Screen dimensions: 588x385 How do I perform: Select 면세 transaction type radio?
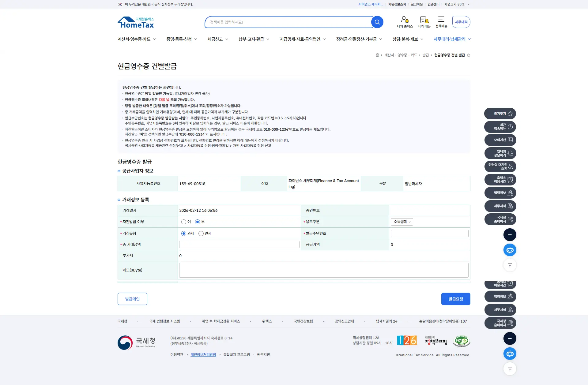pyautogui.click(x=201, y=234)
